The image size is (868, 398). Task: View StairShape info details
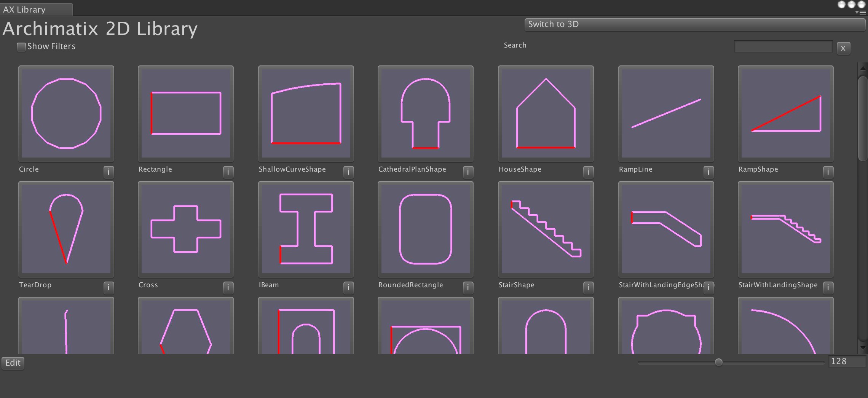[588, 288]
